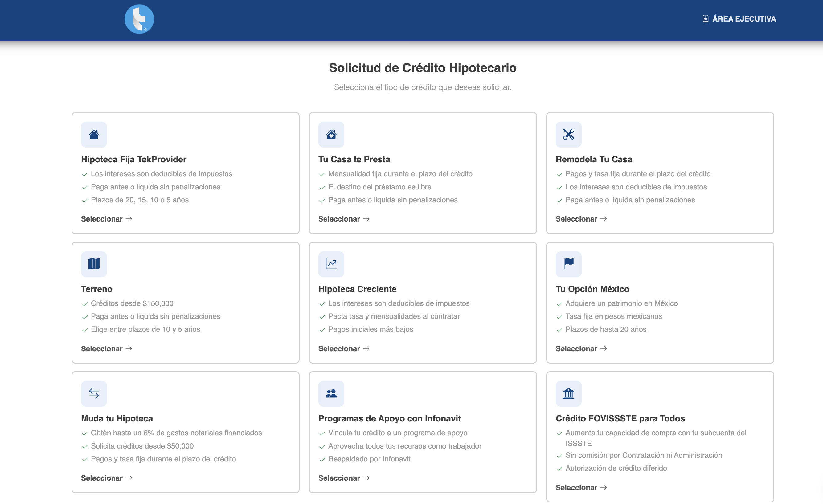This screenshot has height=504, width=823.
Task: Click the people icon on Programas de Apoyo con Infonavit
Action: (x=331, y=393)
